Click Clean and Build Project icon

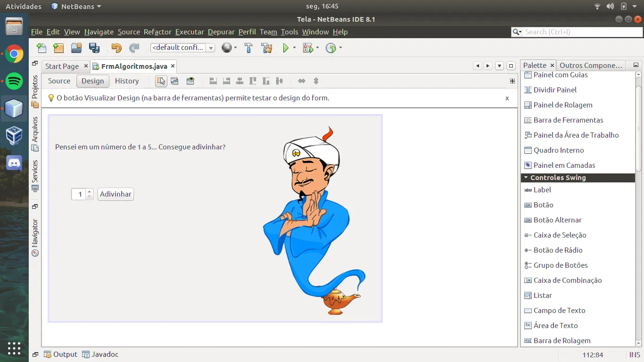[266, 48]
